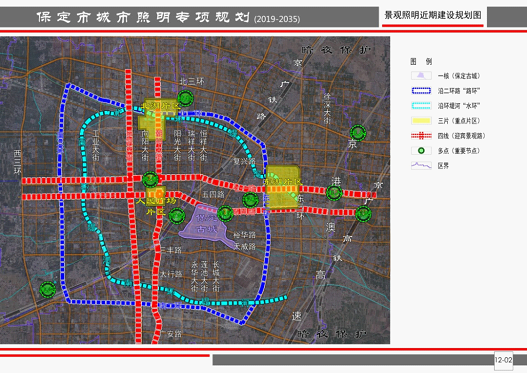Click the green node near the 港 character
This screenshot has height=373, width=527.
coord(334,193)
